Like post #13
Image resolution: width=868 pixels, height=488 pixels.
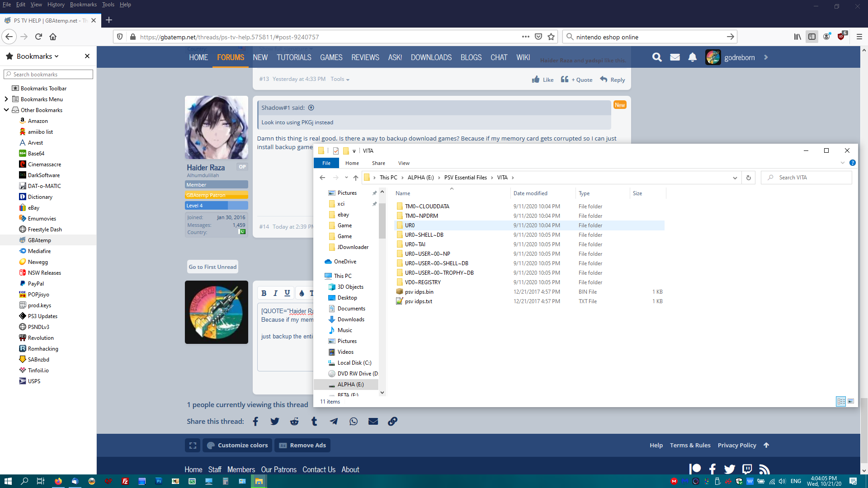click(x=542, y=80)
